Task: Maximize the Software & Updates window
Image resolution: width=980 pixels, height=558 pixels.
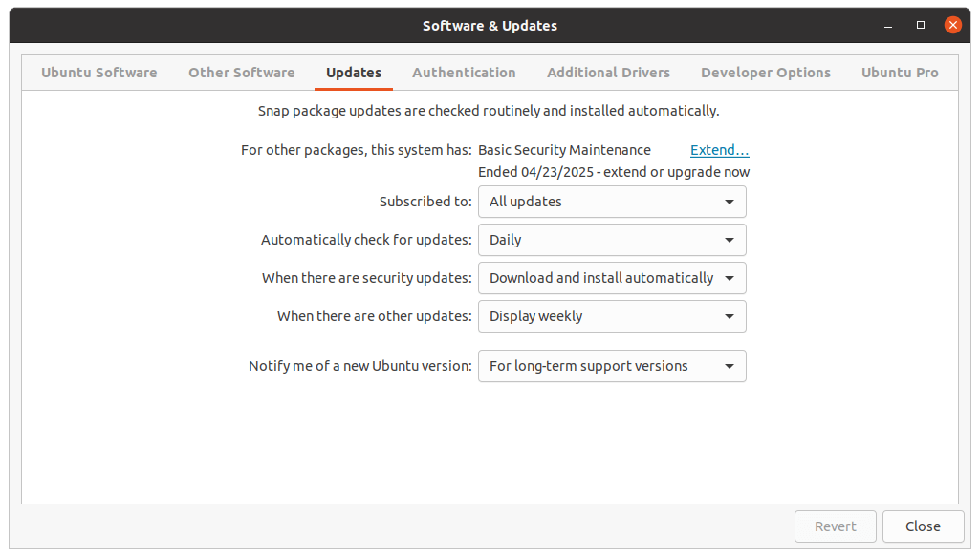Action: (x=920, y=25)
